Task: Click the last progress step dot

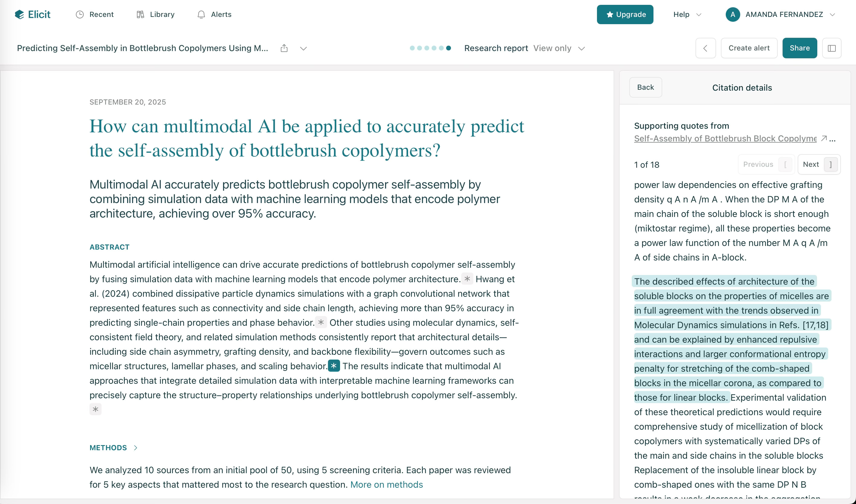Action: [x=448, y=48]
